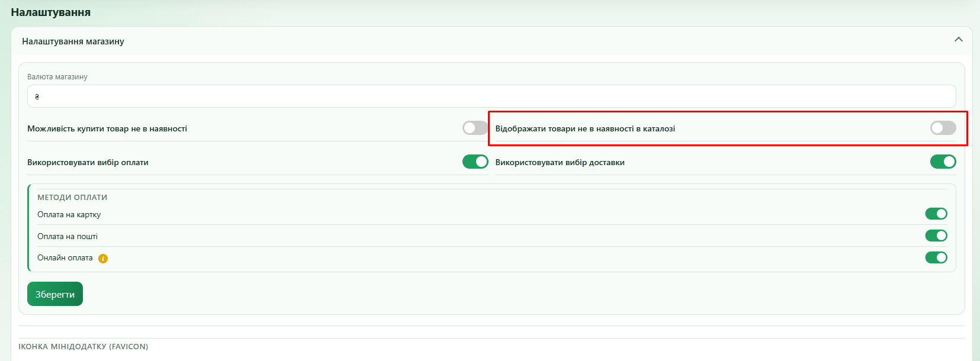This screenshot has width=980, height=361.
Task: Toggle Можливість купити товар не в наявності
Action: click(475, 128)
